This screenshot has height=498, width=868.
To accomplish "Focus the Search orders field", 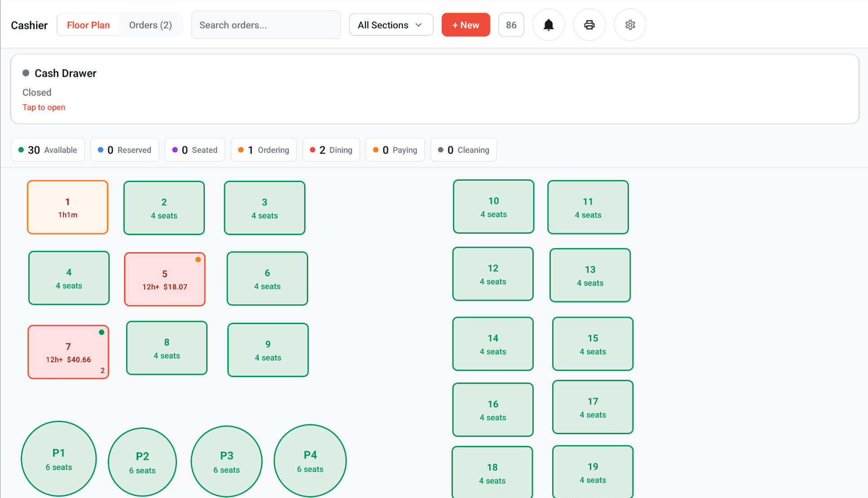I will click(x=266, y=25).
